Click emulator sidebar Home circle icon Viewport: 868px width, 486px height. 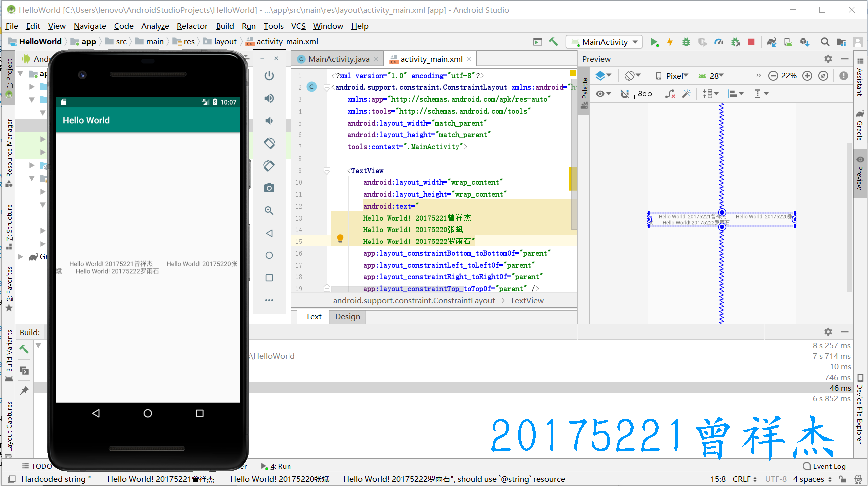(269, 255)
